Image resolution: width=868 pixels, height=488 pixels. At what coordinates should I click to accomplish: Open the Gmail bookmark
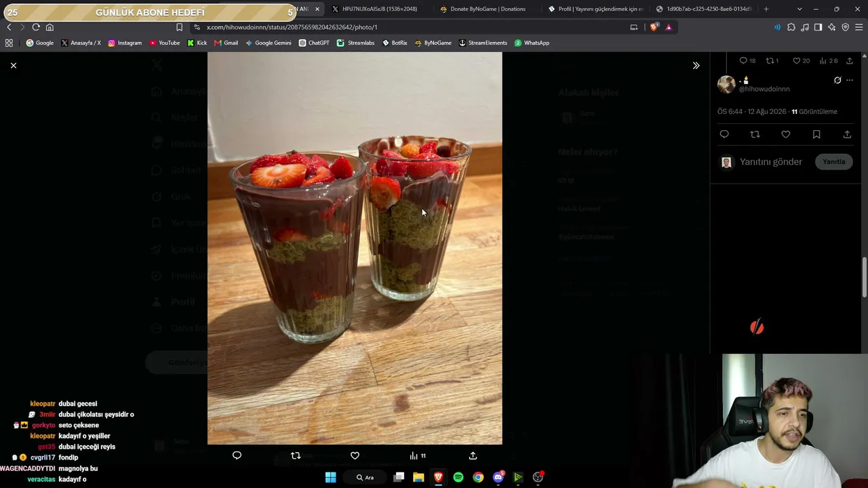click(226, 43)
